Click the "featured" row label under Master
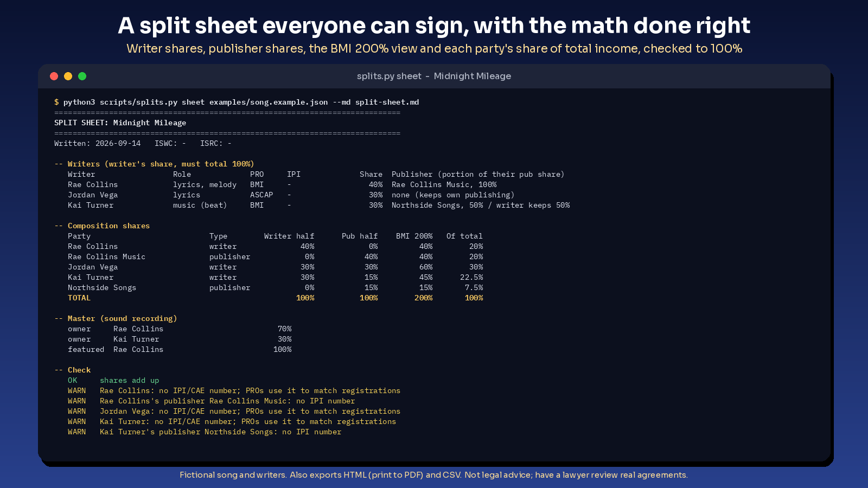868x488 pixels. pos(86,349)
